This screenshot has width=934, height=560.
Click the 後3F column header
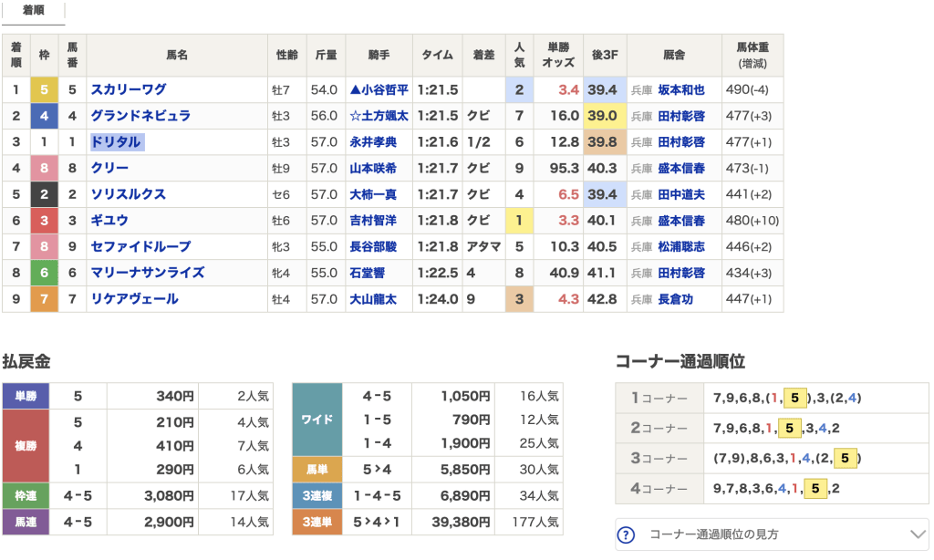click(605, 56)
